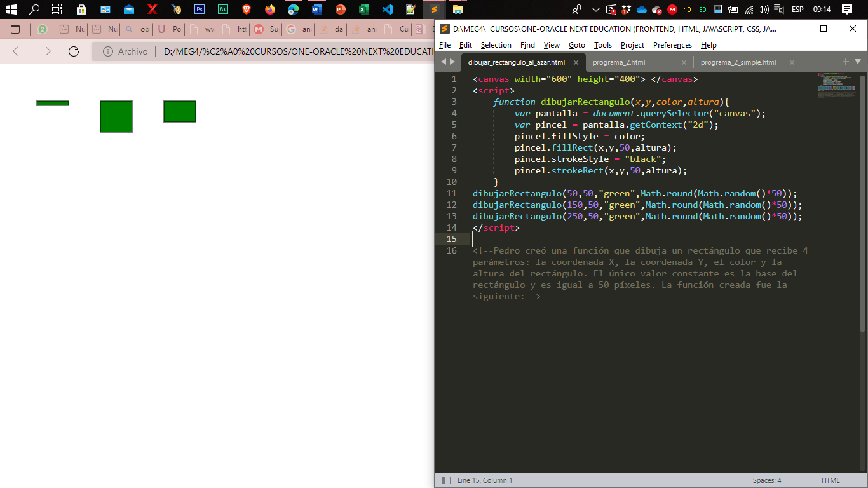
Task: Open Notepad++ from the taskbar
Action: click(x=411, y=10)
